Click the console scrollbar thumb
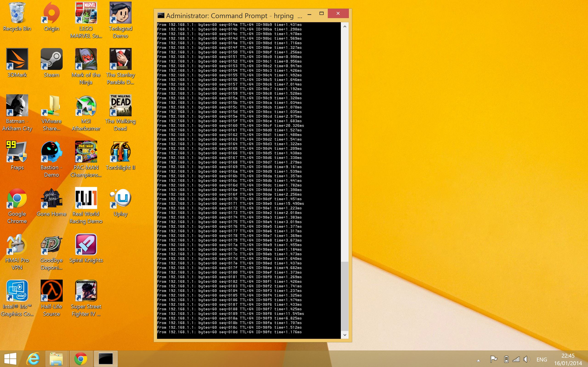 tap(345, 296)
